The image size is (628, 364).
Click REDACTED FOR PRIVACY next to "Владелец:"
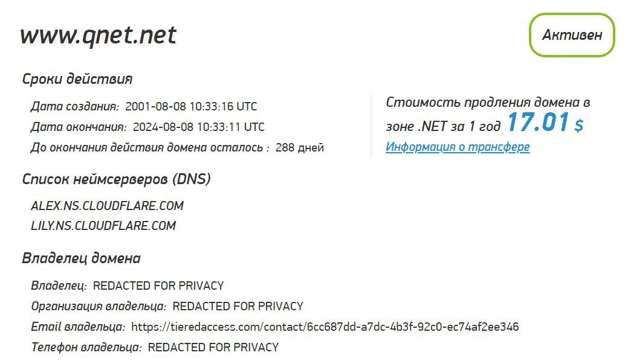(158, 286)
